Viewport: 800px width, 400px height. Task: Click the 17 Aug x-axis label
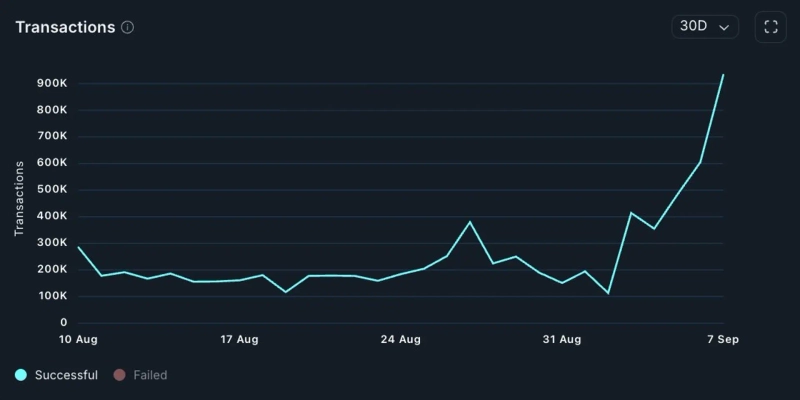[x=239, y=340]
